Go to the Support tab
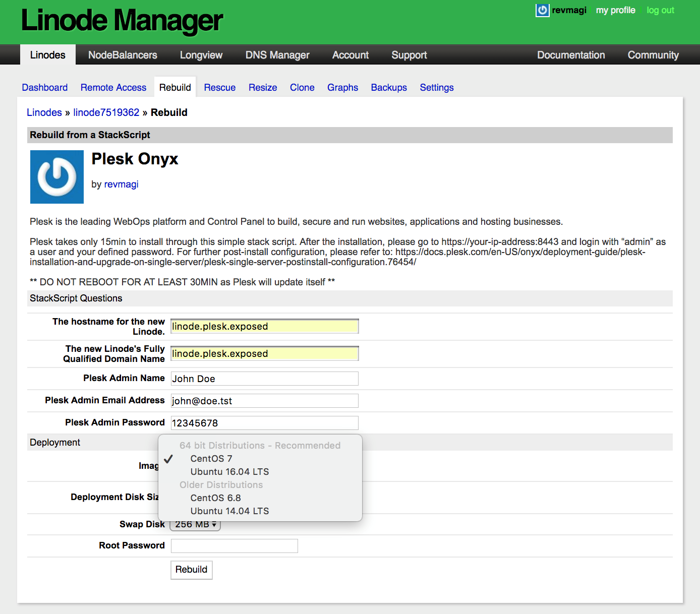Image resolution: width=700 pixels, height=614 pixels. (x=409, y=55)
